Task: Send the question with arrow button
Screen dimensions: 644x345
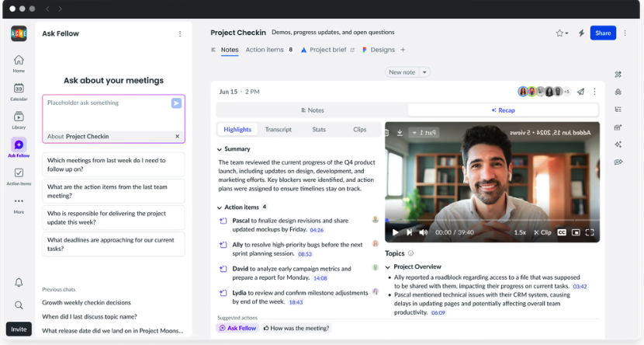Action: point(176,103)
